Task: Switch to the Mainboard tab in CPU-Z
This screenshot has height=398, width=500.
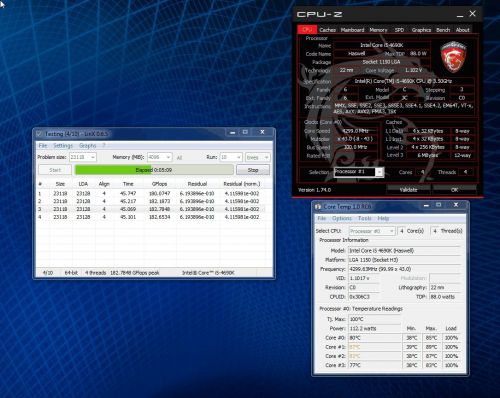Action: [x=352, y=30]
